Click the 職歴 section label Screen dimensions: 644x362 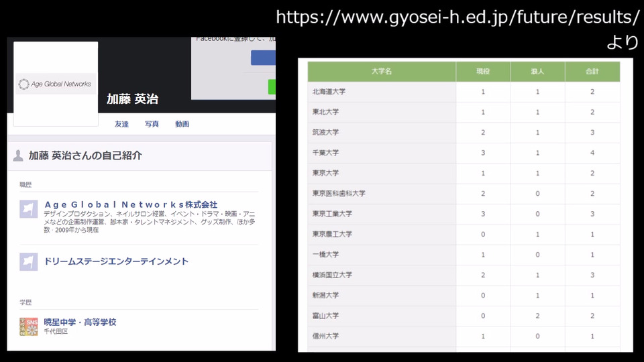[x=25, y=185]
